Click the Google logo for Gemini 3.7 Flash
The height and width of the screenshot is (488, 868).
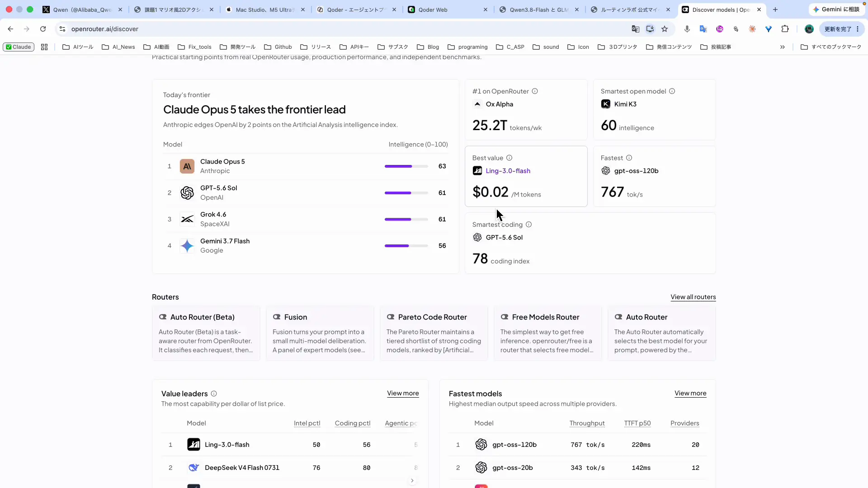[x=187, y=246]
